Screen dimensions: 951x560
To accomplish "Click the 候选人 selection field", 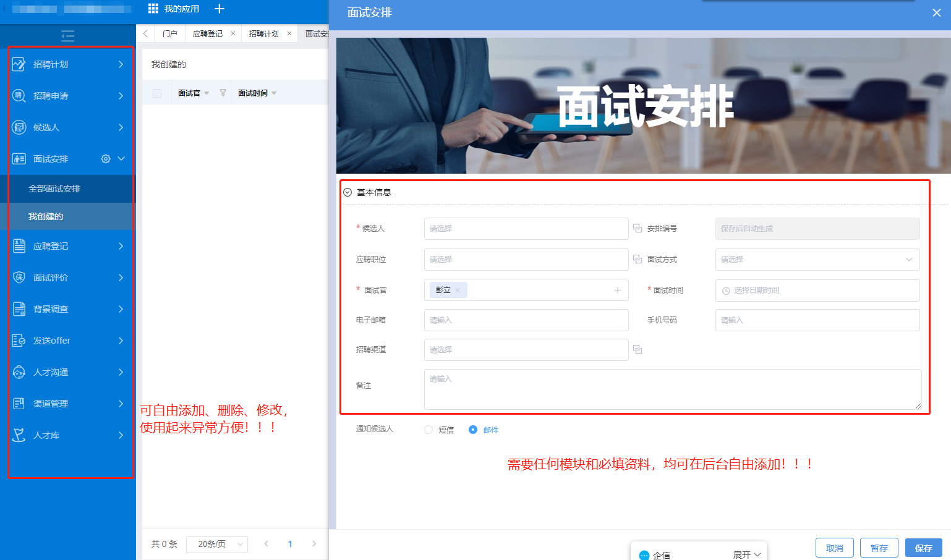I will click(x=526, y=229).
